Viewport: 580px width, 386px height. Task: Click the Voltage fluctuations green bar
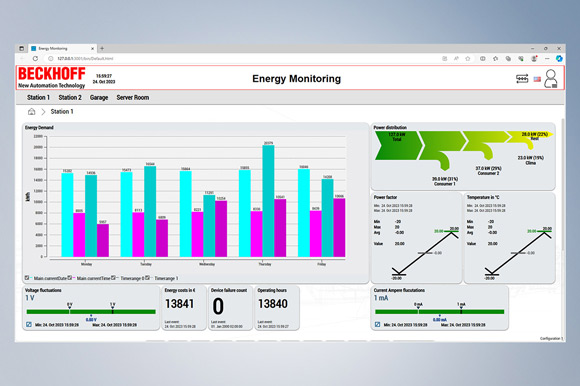click(91, 312)
